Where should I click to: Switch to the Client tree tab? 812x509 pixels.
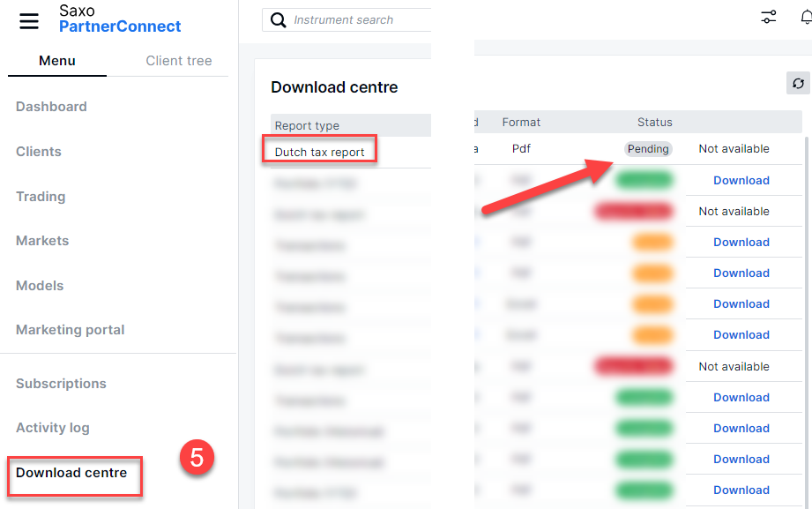178,61
